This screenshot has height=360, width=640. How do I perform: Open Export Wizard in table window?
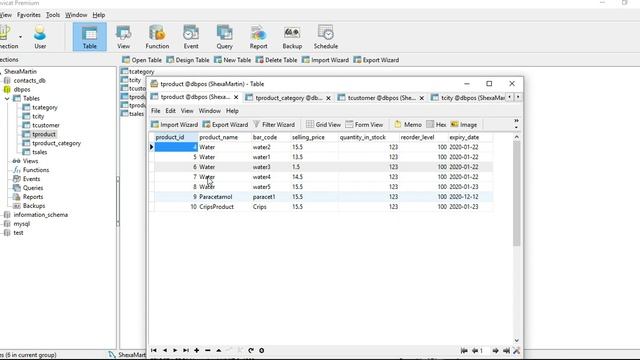225,124
